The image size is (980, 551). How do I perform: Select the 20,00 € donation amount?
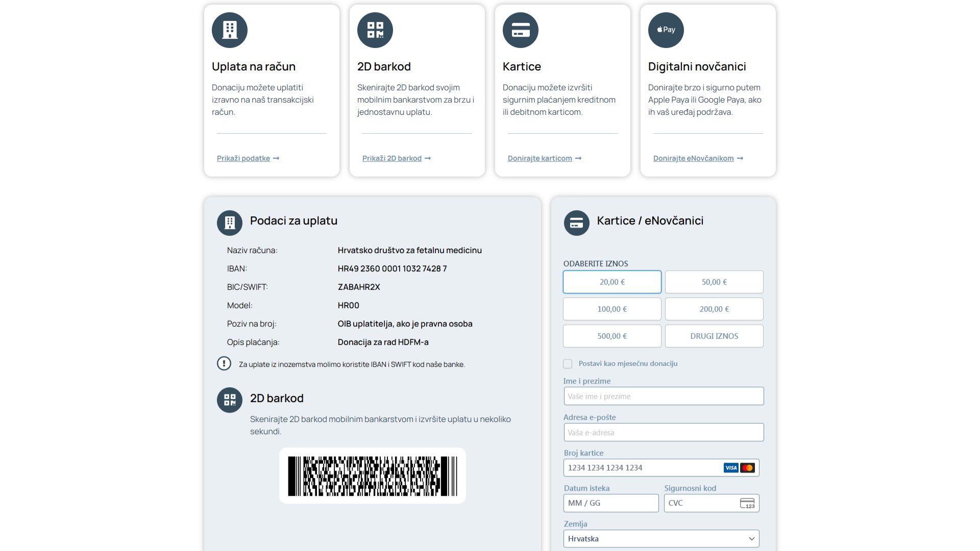click(x=612, y=282)
